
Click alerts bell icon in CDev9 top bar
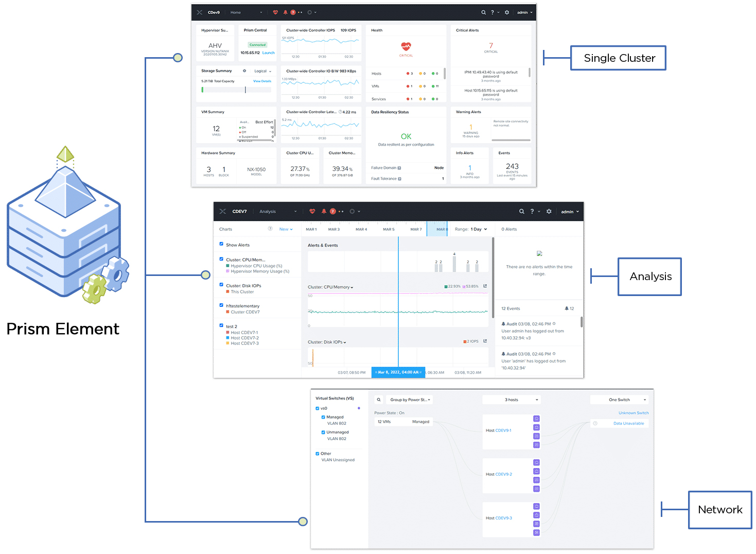click(x=285, y=12)
